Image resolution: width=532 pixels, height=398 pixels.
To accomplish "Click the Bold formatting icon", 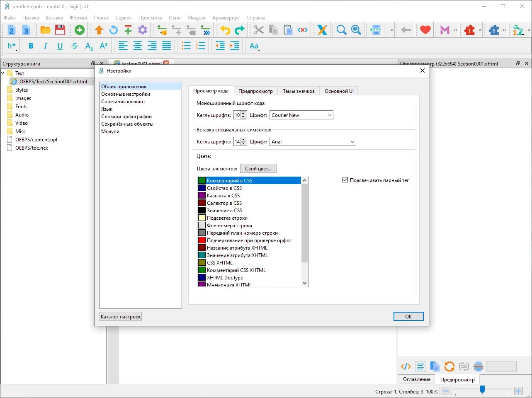I will tap(31, 46).
